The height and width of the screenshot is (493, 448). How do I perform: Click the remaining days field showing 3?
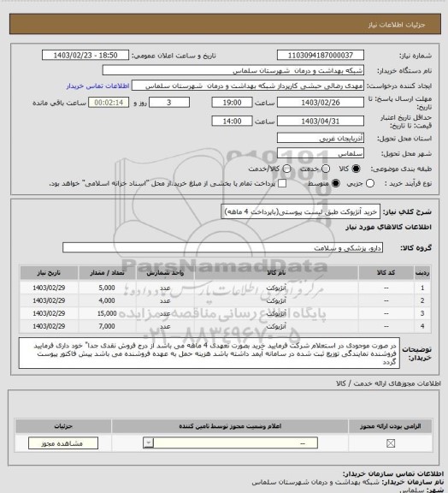click(x=169, y=103)
